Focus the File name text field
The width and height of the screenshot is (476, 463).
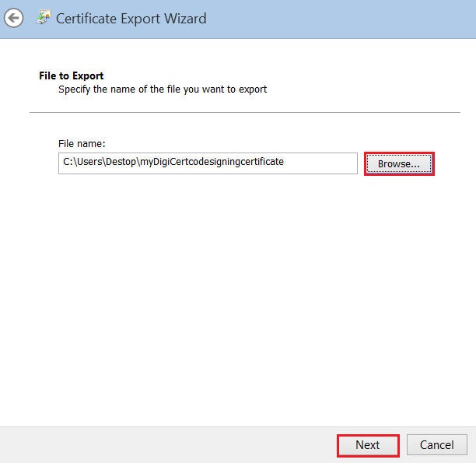point(207,163)
